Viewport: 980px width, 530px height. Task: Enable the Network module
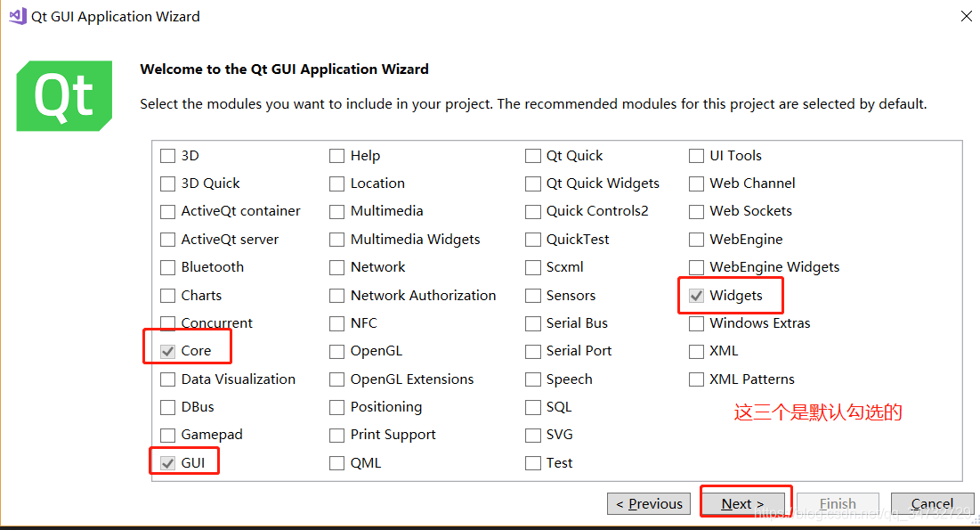pyautogui.click(x=336, y=267)
